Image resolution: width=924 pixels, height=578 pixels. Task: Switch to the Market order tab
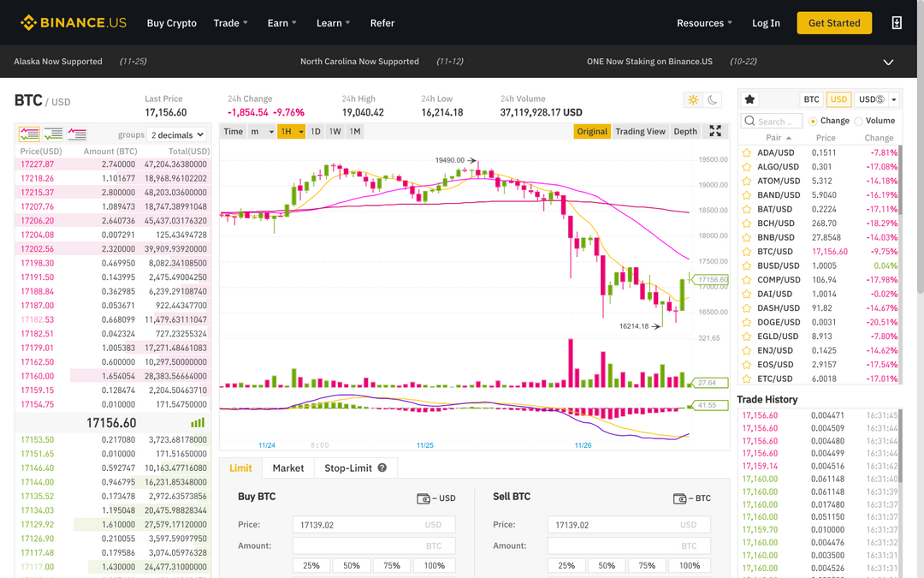[287, 468]
